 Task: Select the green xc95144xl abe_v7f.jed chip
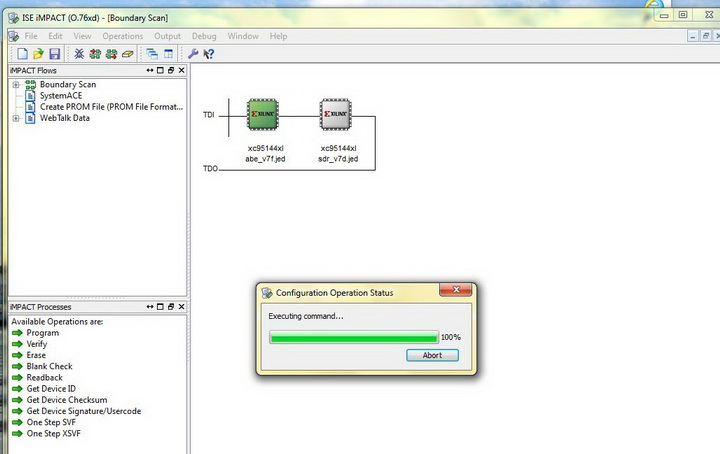pos(263,115)
